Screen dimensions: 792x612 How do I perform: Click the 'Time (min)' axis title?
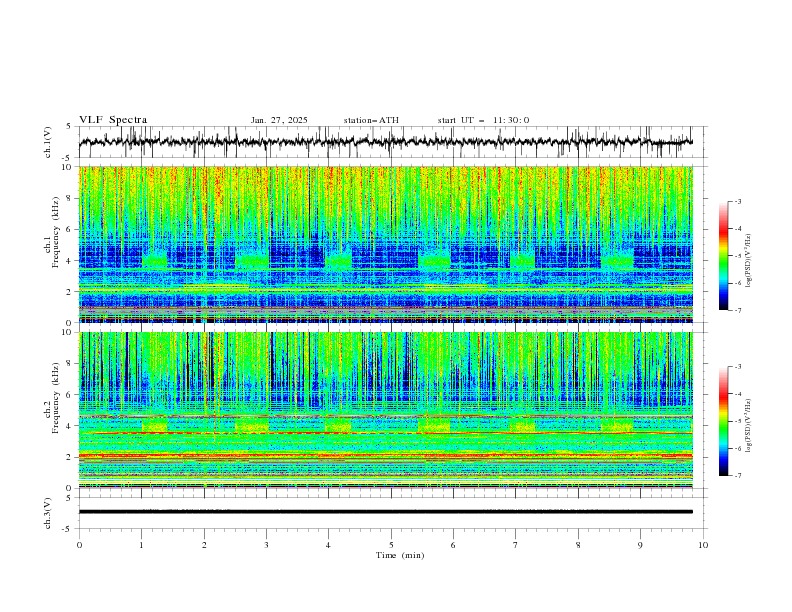[400, 555]
